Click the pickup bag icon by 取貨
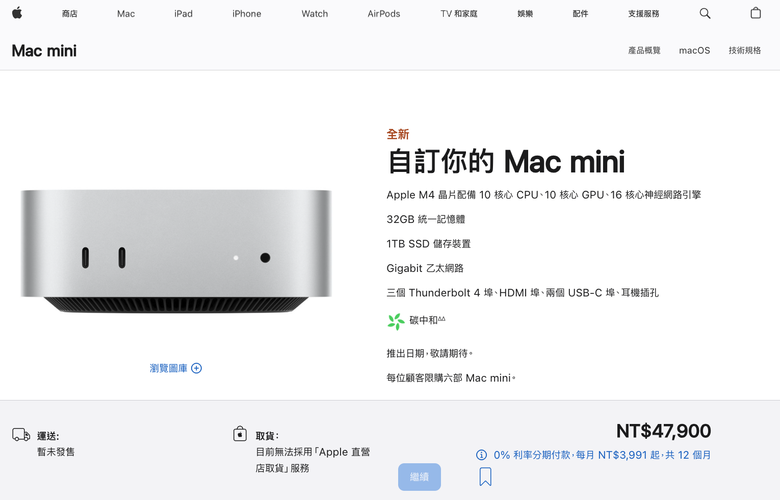Screen dimensions: 780x500 [x=240, y=434]
